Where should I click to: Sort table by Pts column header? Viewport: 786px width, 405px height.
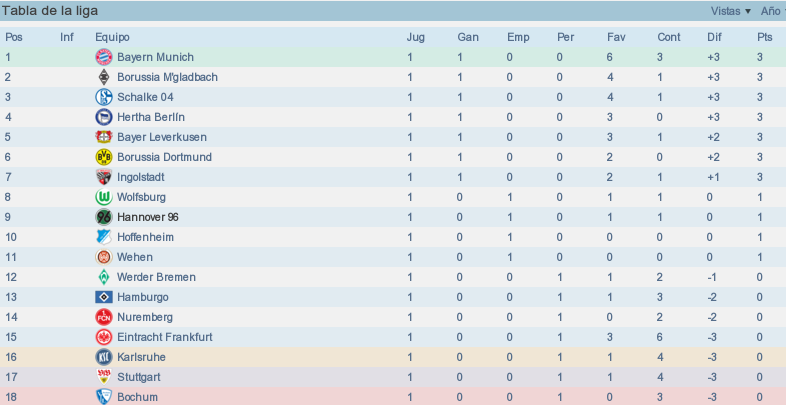coord(764,37)
